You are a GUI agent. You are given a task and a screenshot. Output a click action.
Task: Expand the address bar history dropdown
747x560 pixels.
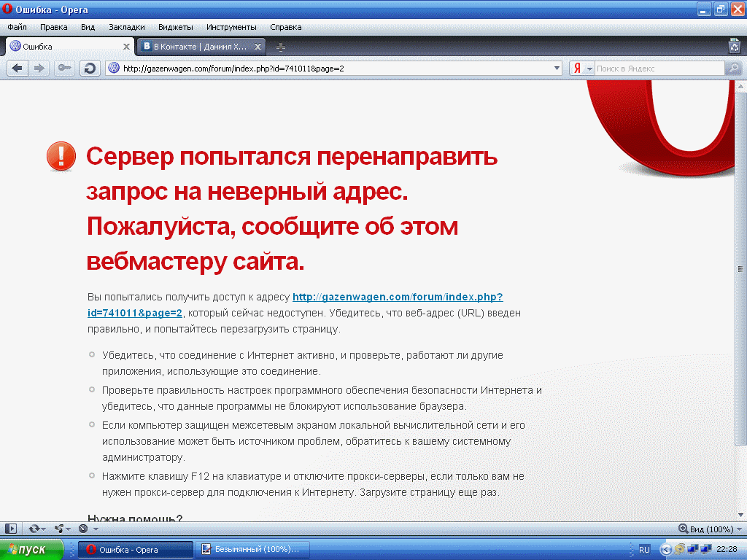click(557, 68)
